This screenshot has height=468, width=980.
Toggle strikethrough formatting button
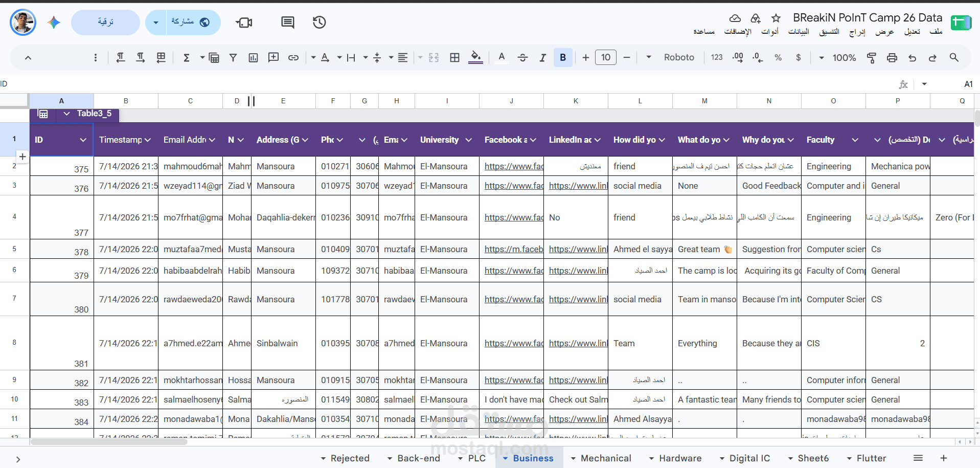tap(522, 57)
